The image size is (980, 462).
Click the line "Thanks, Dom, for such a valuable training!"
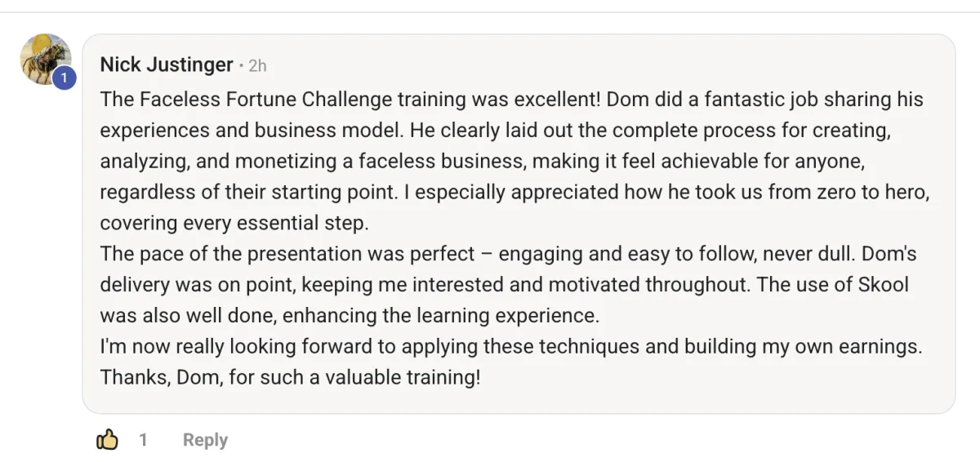coord(290,379)
